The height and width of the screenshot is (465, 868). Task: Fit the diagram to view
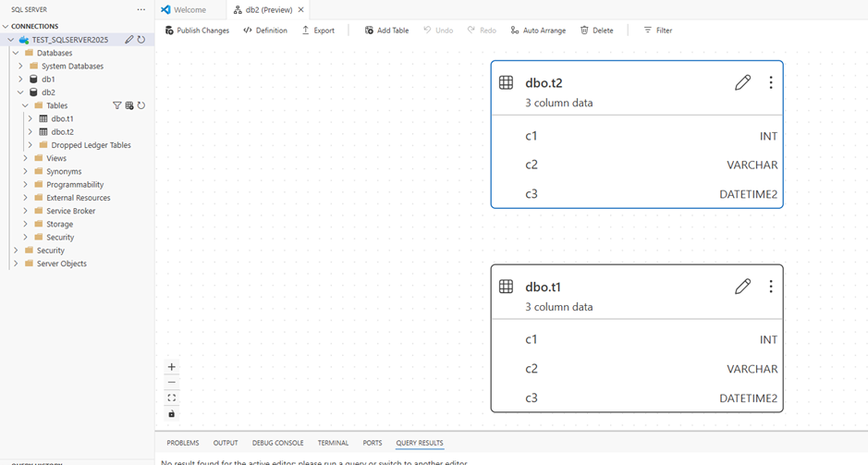click(172, 398)
